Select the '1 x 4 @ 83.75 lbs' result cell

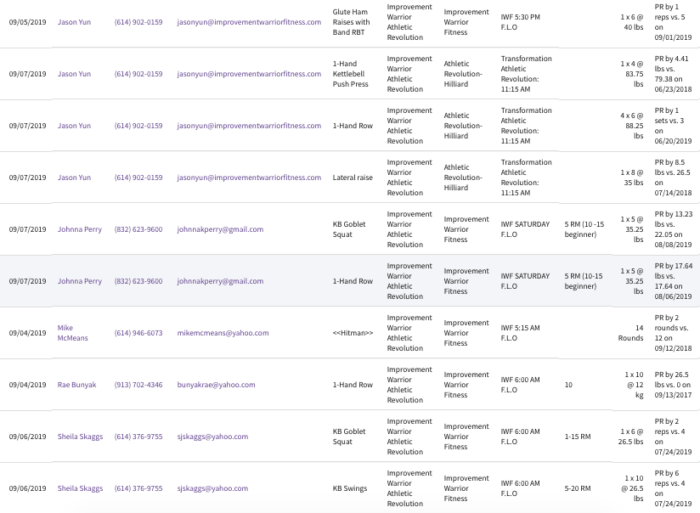[632, 74]
